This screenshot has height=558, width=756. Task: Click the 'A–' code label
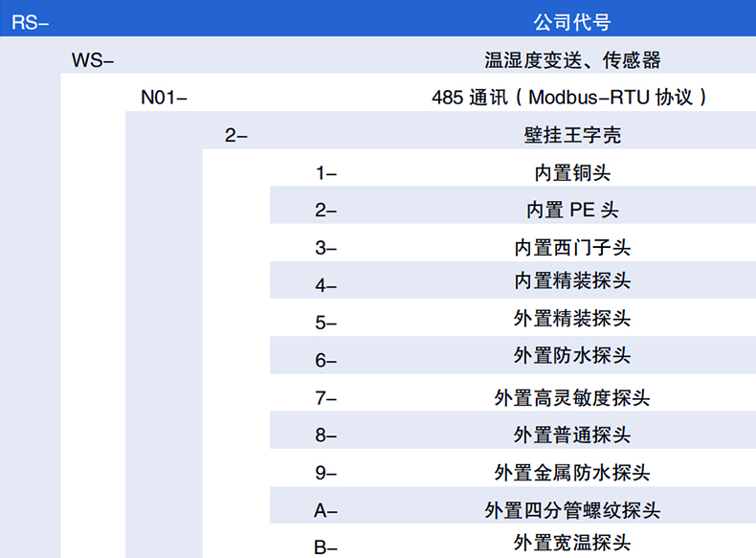(325, 510)
